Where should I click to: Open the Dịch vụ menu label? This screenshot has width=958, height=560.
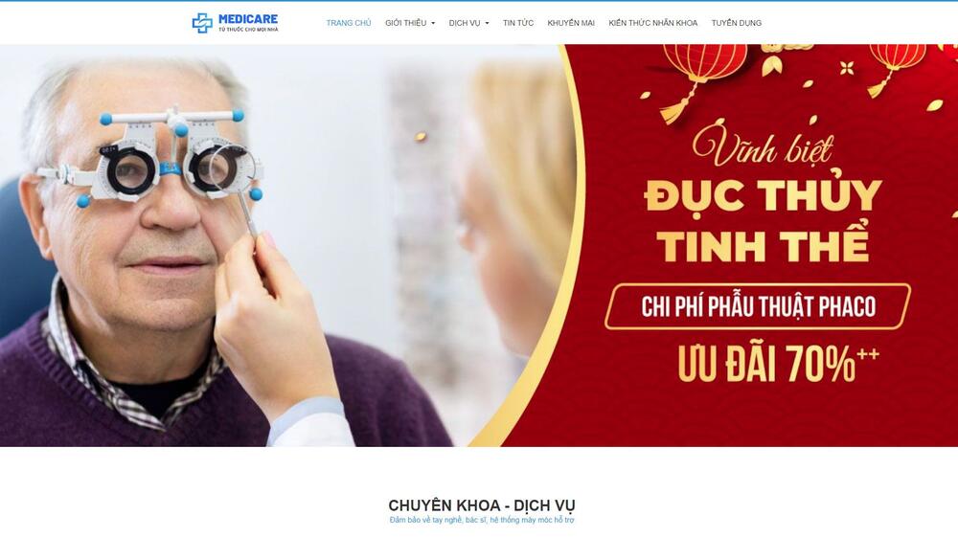(465, 23)
